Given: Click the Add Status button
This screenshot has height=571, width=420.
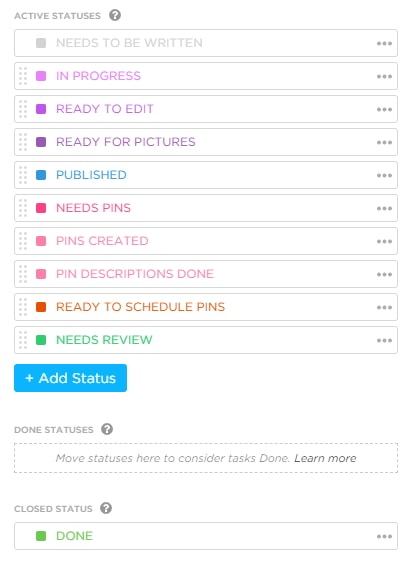Looking at the screenshot, I should pos(71,378).
